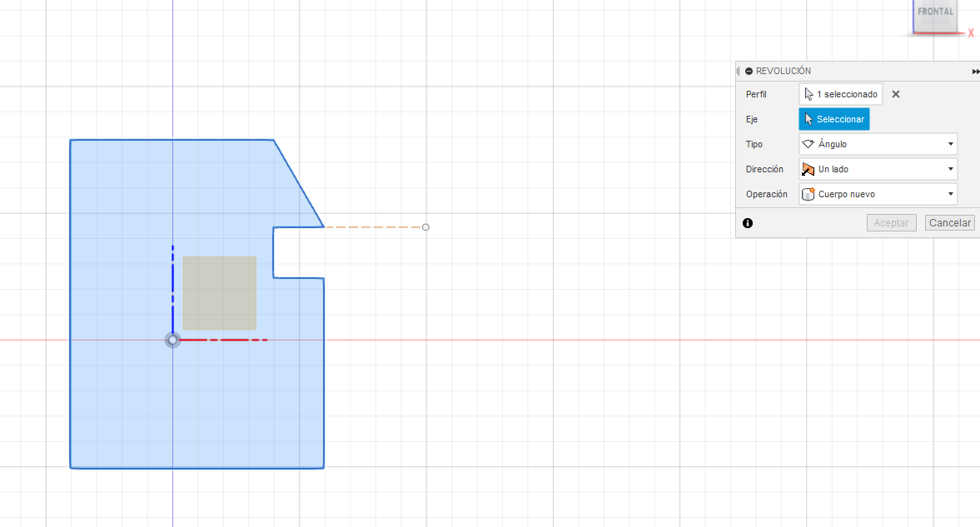This screenshot has height=527, width=980.
Task: Select the blue vertical axis line
Action: pos(172,289)
